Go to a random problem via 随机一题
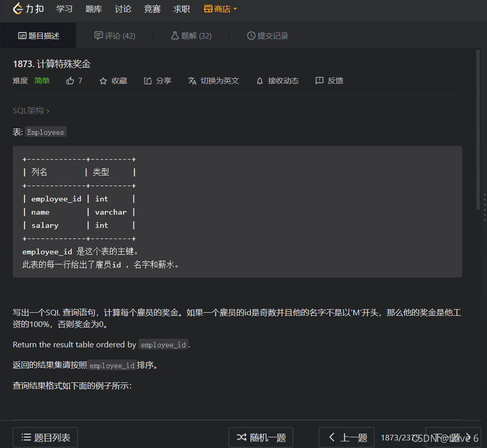The height and width of the screenshot is (448, 487). coord(261,437)
